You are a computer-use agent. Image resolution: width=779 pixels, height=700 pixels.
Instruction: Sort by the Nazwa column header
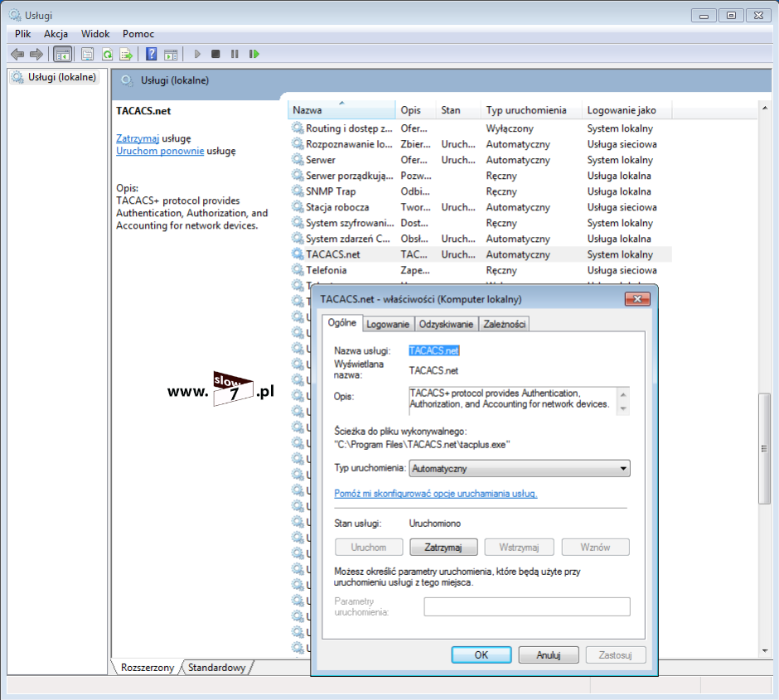341,109
